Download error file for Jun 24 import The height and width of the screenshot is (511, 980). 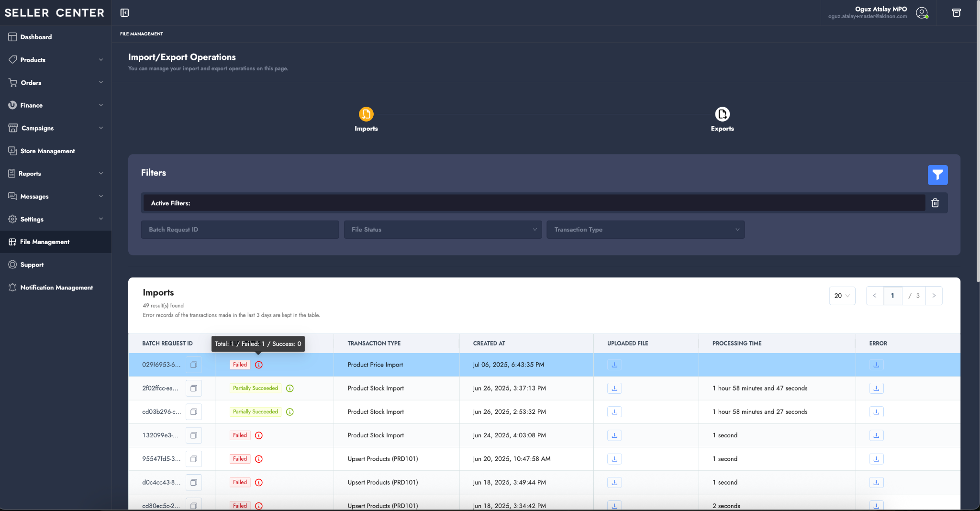(x=876, y=435)
